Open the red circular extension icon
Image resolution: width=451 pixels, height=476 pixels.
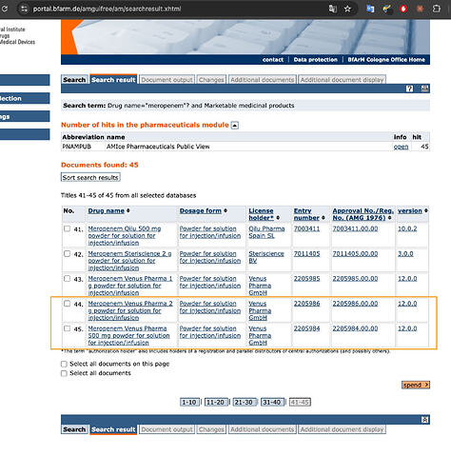pos(403,9)
